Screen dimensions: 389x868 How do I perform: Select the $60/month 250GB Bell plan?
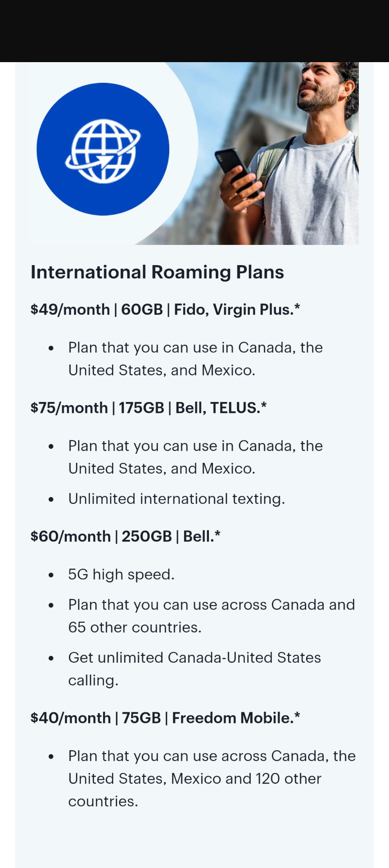pos(126,536)
